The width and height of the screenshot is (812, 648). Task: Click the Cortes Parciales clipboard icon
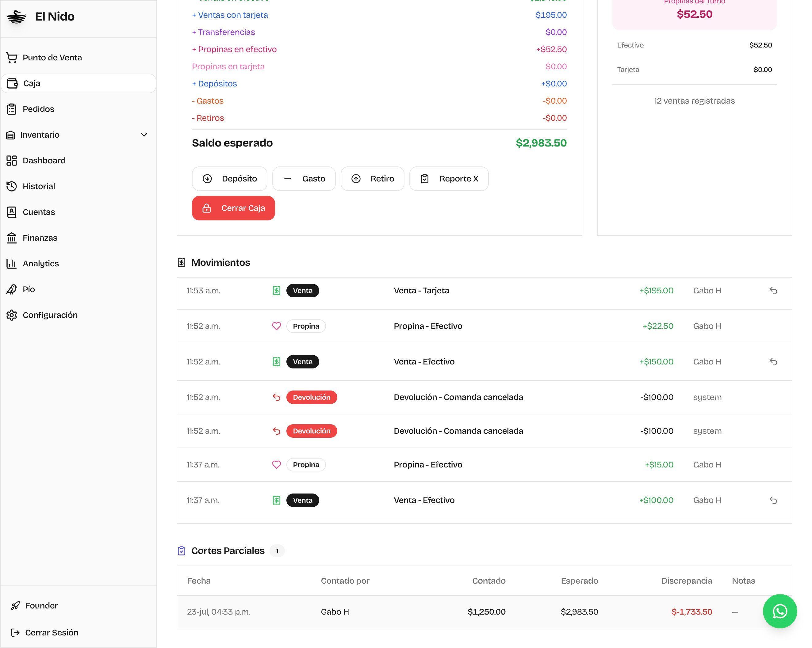pos(182,551)
